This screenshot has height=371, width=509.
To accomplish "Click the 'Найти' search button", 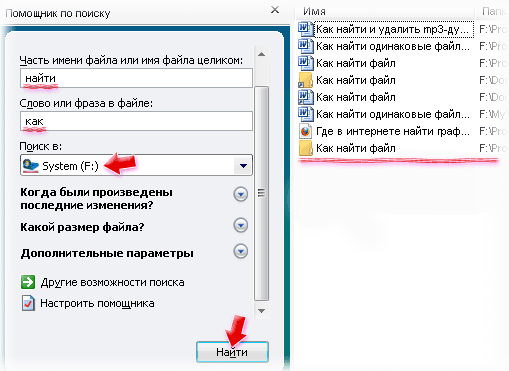I will click(232, 352).
